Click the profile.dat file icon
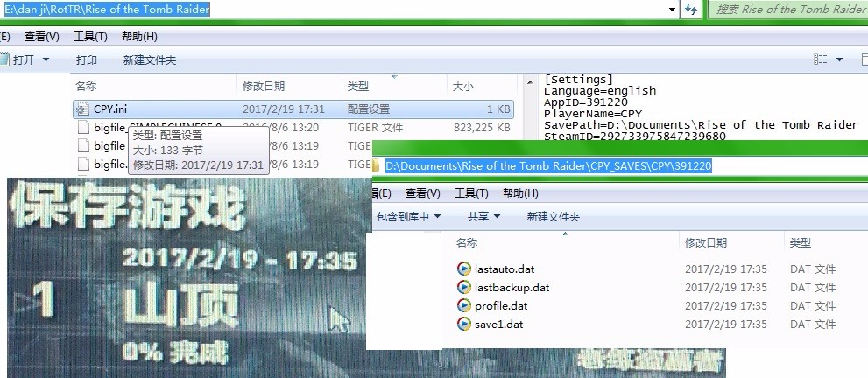This screenshot has height=378, width=868. tap(464, 305)
